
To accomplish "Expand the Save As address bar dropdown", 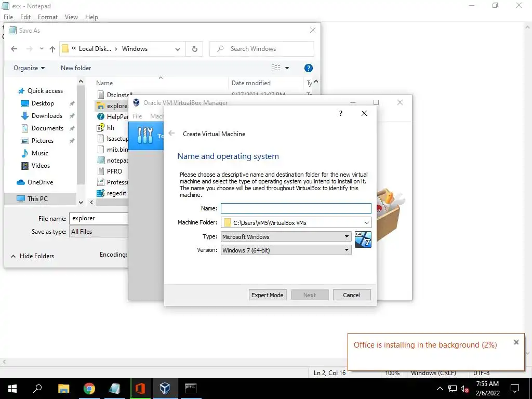I will [178, 49].
